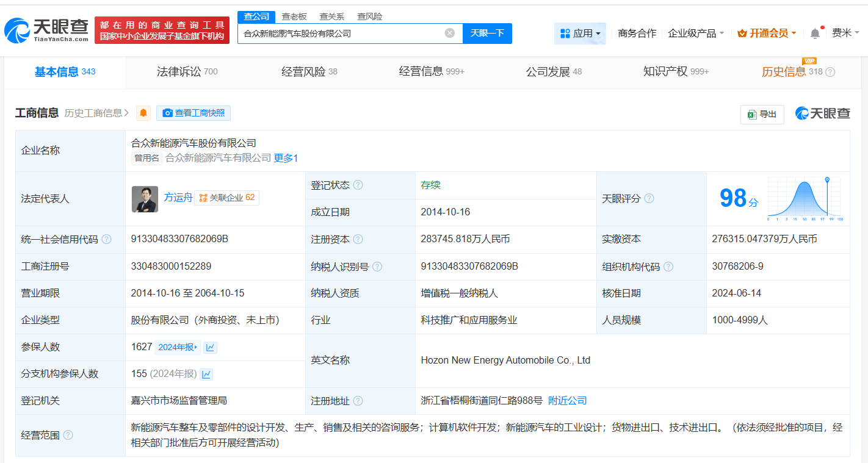Click the orange bell beside 工商信息

pos(143,113)
